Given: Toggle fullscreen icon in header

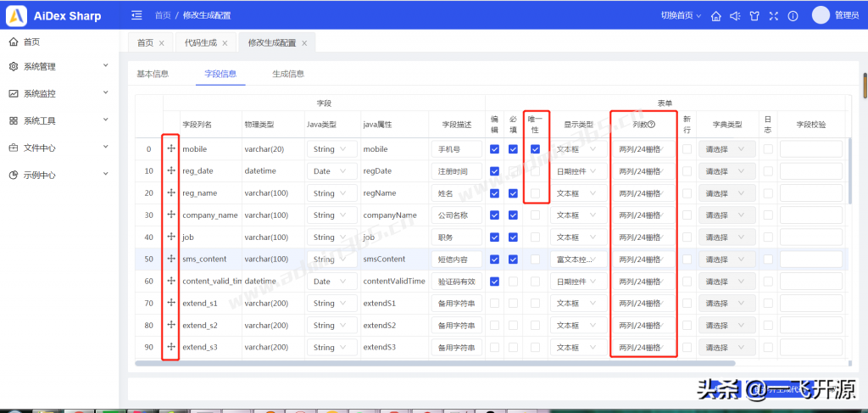Looking at the screenshot, I should coord(773,16).
